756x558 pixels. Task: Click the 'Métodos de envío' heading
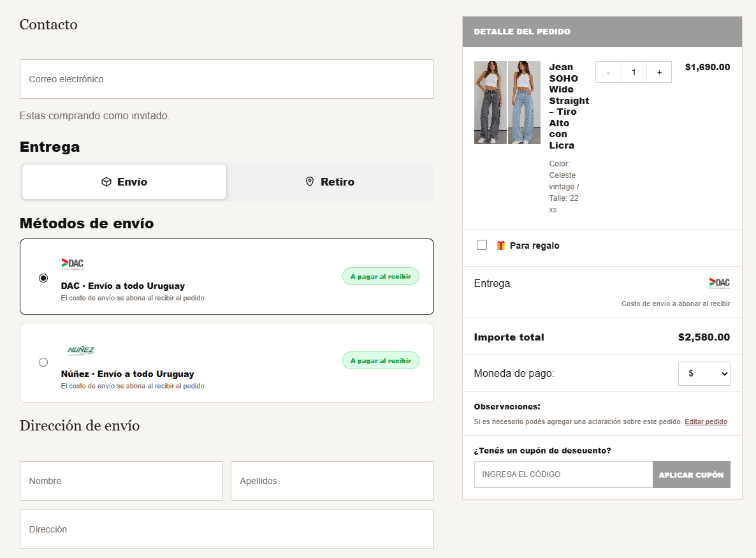click(x=87, y=223)
